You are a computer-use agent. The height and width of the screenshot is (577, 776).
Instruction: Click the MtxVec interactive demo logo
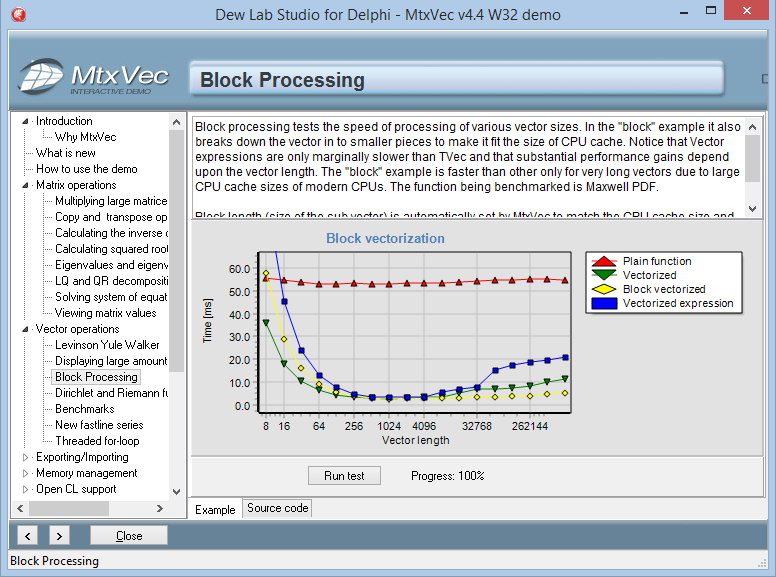click(94, 77)
